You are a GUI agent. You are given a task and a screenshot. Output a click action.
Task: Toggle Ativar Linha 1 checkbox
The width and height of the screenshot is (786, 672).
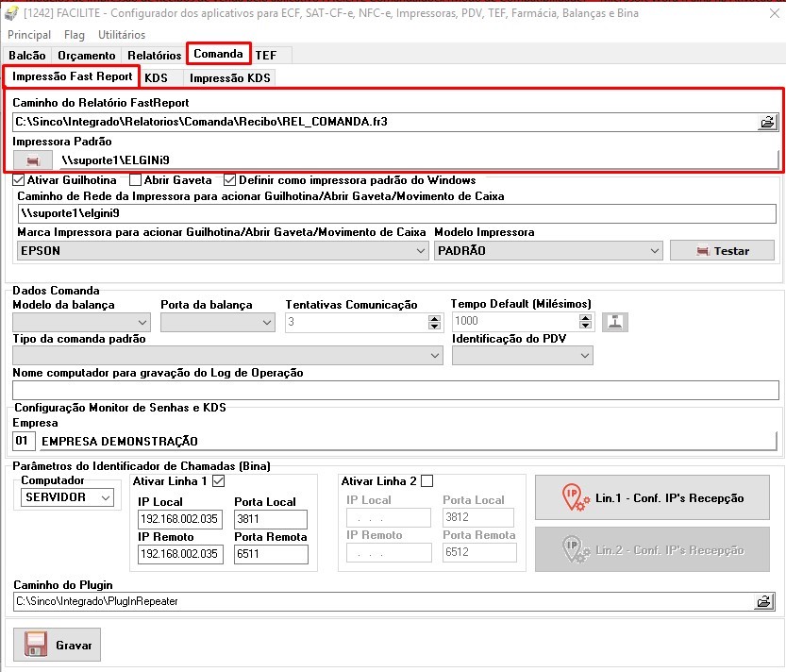pyautogui.click(x=219, y=481)
